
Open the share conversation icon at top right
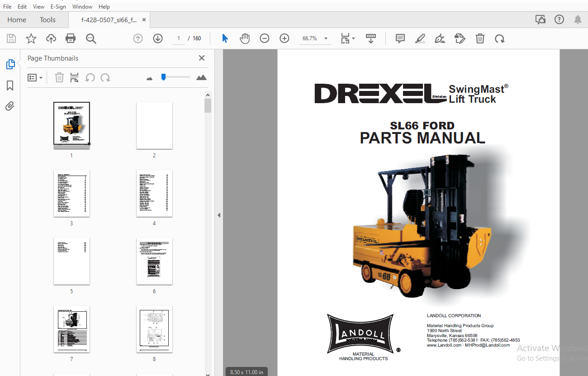[x=540, y=19]
